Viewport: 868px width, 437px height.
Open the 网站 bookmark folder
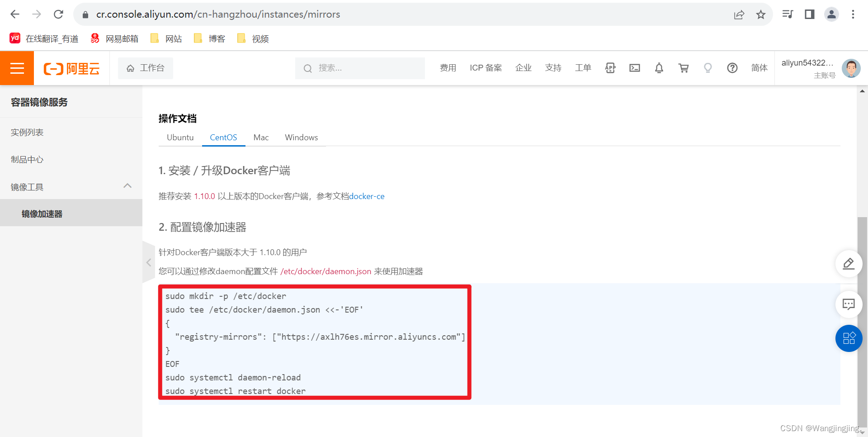click(x=166, y=38)
